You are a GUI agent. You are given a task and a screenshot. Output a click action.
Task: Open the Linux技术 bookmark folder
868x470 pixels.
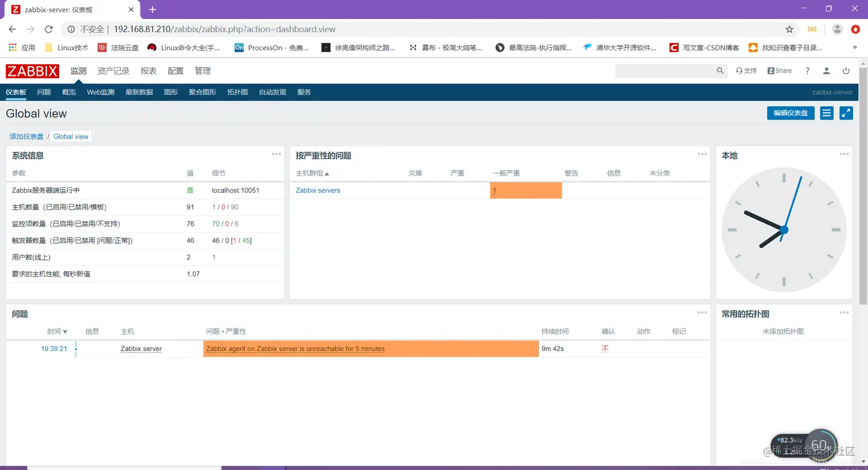pyautogui.click(x=67, y=48)
